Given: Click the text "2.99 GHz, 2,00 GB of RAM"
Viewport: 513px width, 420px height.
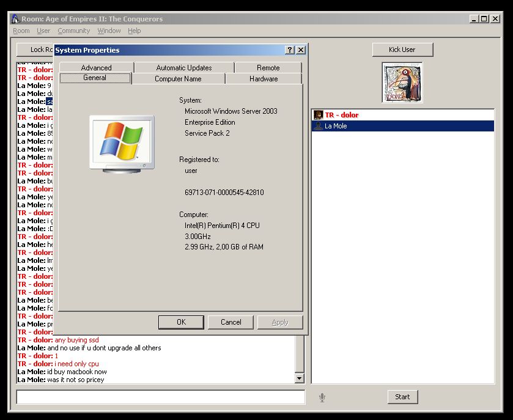Looking at the screenshot, I should pos(224,247).
